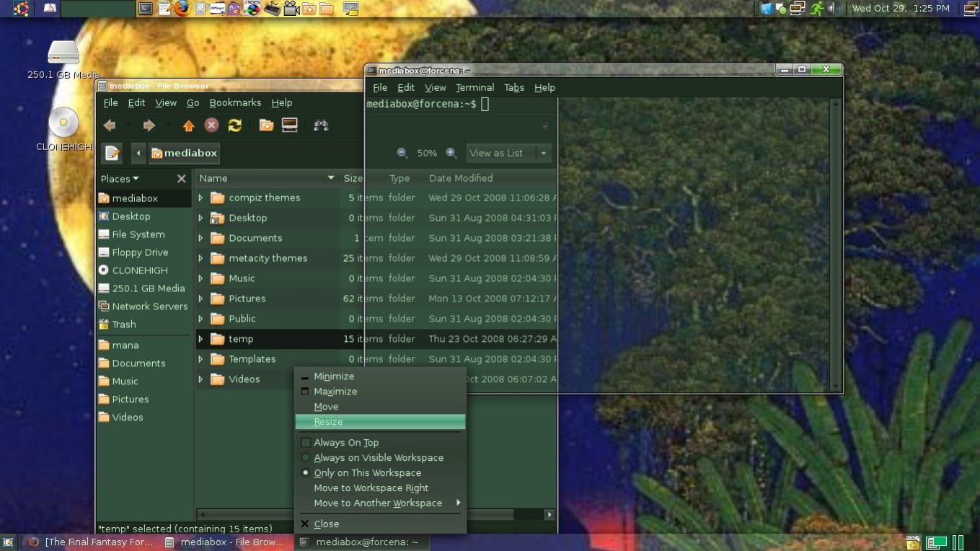The height and width of the screenshot is (551, 980).
Task: Launch Firefox from the top panel
Action: tap(182, 9)
